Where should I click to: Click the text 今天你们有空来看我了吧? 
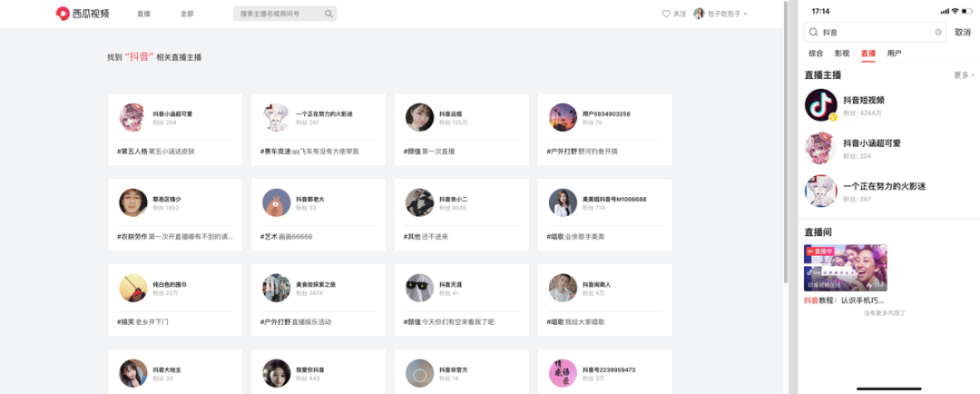[458, 321]
